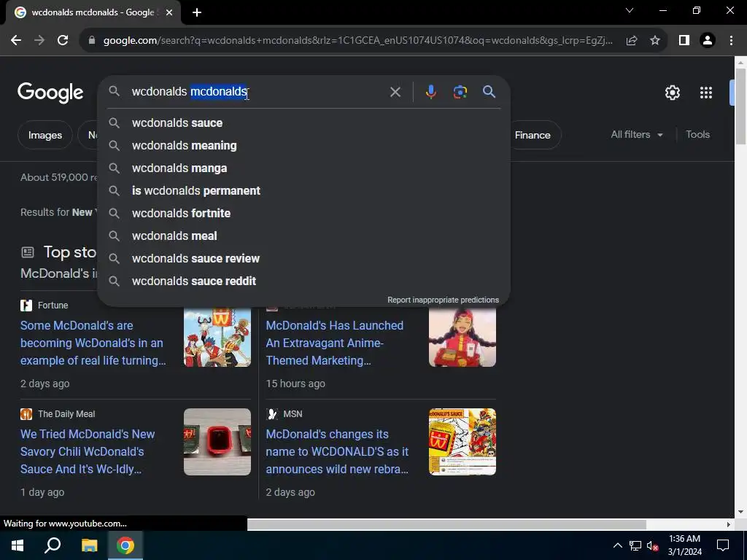Open the network status tray icon
The width and height of the screenshot is (747, 560).
point(635,545)
